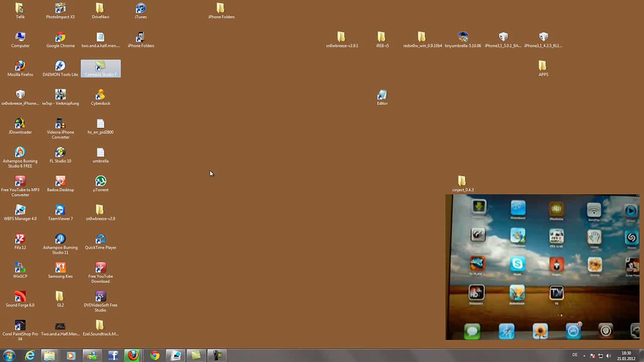Open the DriveNavi folder

(x=100, y=11)
